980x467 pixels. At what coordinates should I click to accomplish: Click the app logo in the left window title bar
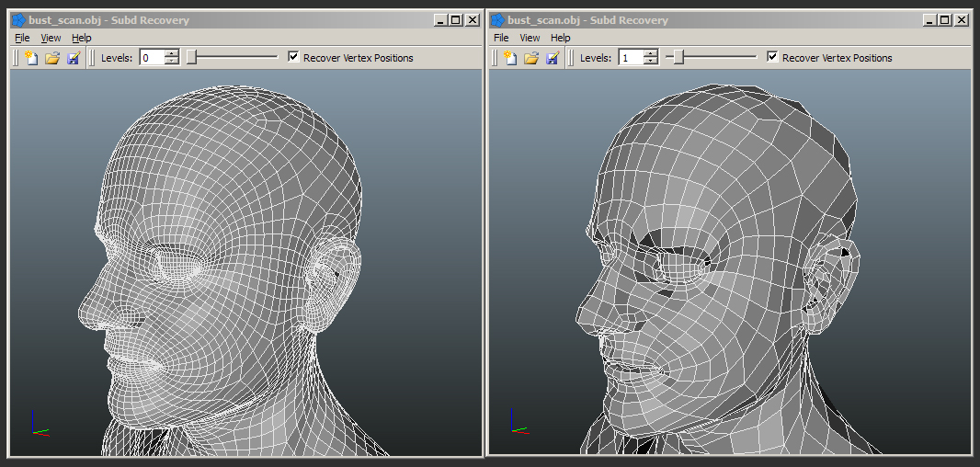pos(18,20)
